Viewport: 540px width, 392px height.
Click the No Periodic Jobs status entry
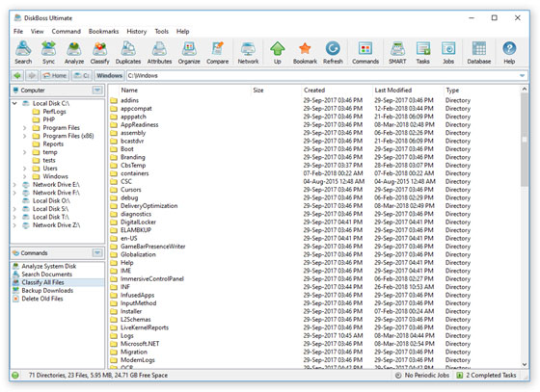click(x=422, y=376)
